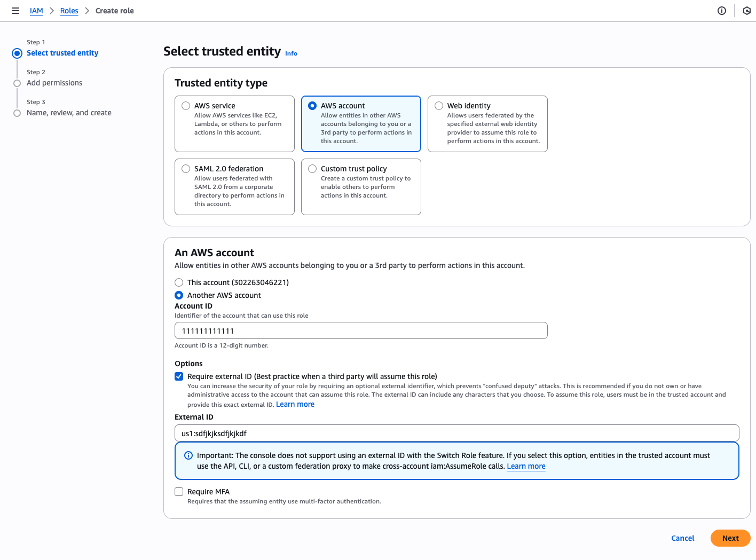The width and height of the screenshot is (756, 560).
Task: Pick the Custom trust policy option
Action: pos(312,169)
